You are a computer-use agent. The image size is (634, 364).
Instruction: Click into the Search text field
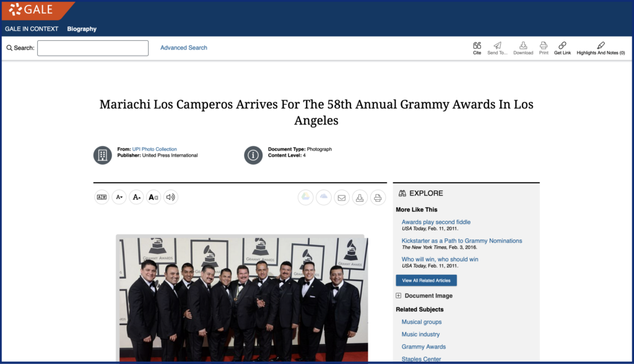click(93, 48)
